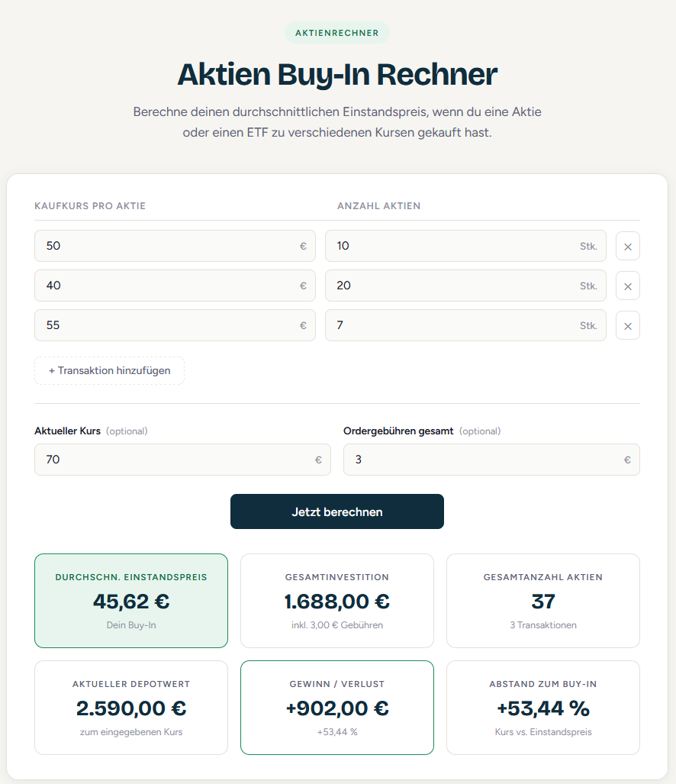Focus the Ordergebühren gesamt input field
676x784 pixels.
click(x=491, y=460)
